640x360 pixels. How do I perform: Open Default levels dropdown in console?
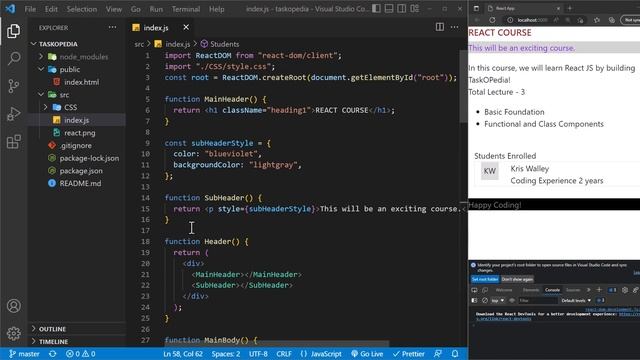point(576,300)
